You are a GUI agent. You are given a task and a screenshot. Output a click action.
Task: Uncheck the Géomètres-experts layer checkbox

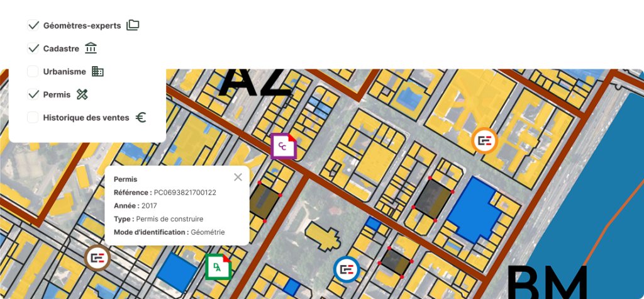(x=33, y=25)
